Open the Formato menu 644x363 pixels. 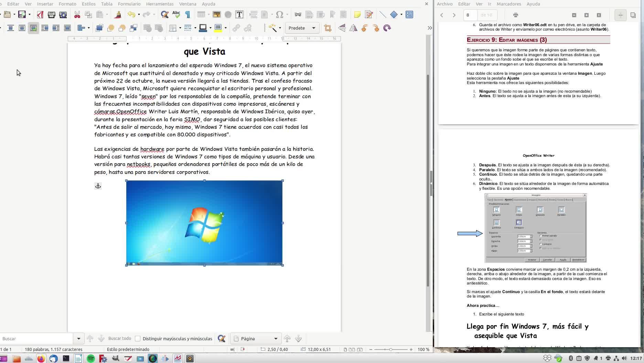67,4
